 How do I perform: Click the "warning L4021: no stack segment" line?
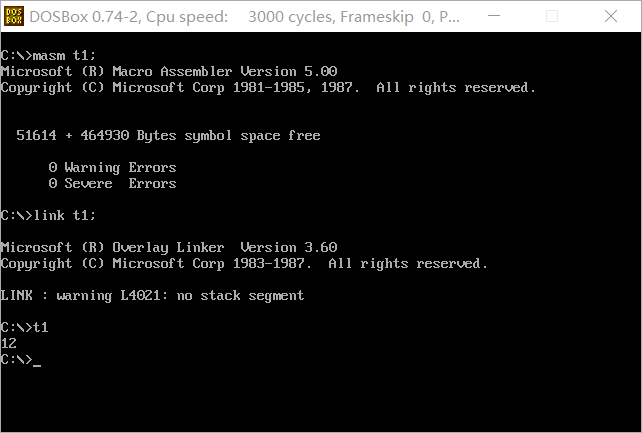[x=152, y=295]
